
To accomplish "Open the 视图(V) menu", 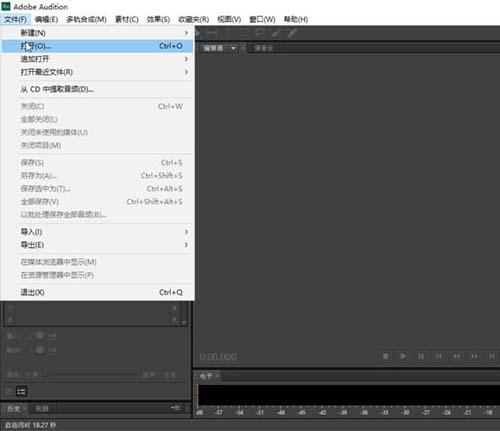I will point(229,19).
